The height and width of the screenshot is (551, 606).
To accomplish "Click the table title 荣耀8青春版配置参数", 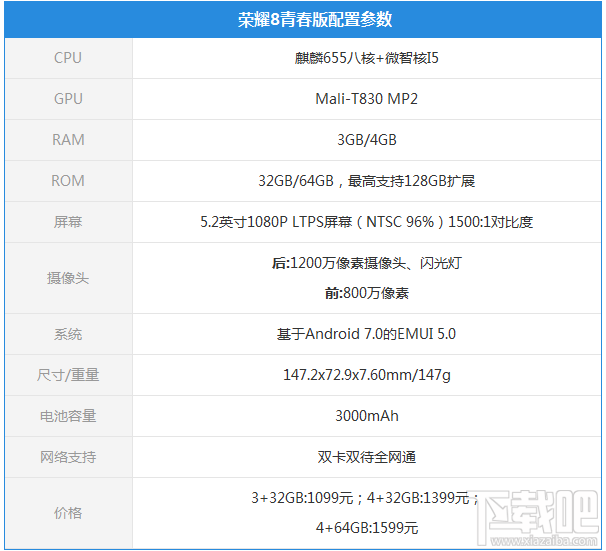I will pos(315,19).
